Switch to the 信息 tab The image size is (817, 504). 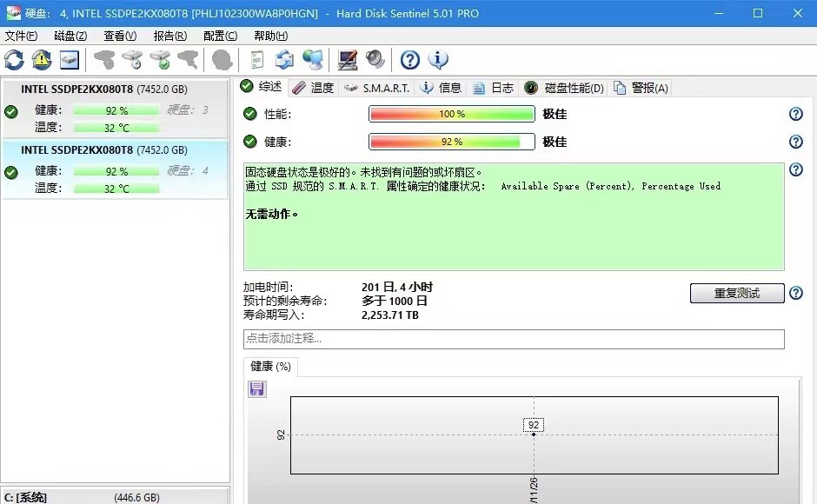click(x=441, y=88)
